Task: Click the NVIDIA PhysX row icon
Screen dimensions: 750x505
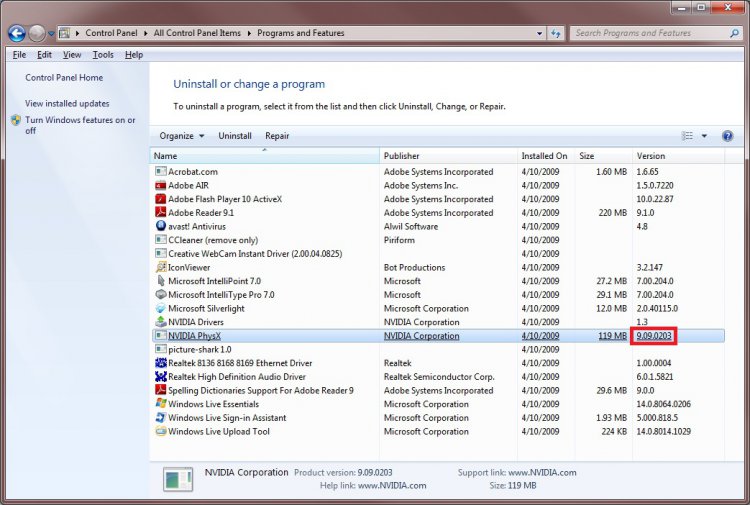Action: [x=161, y=336]
